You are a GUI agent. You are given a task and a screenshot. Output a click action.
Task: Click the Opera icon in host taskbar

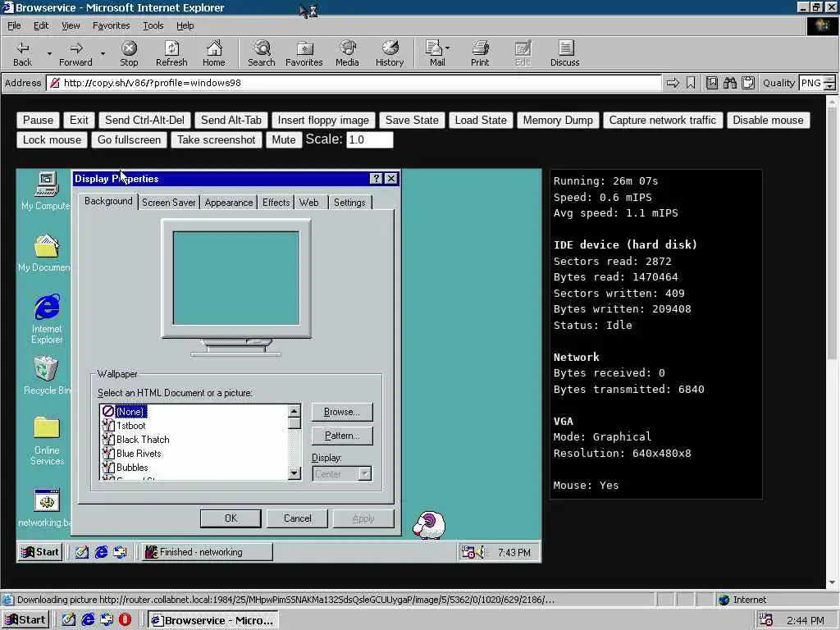[125, 620]
